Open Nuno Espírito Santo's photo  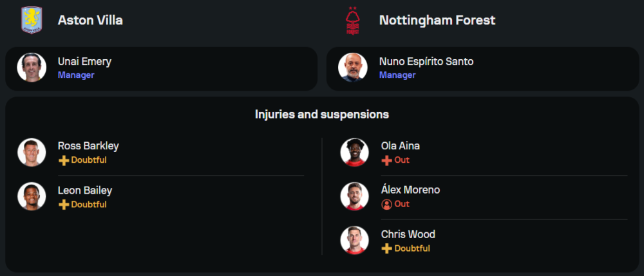tap(353, 68)
